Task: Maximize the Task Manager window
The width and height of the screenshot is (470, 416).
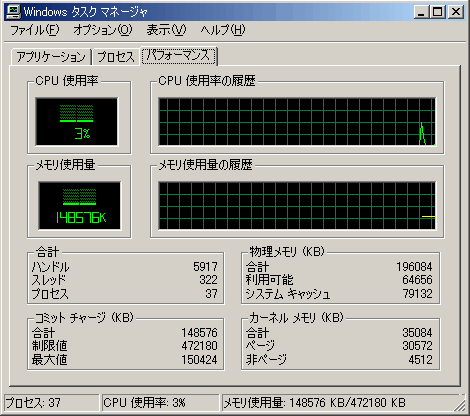Action: [x=438, y=12]
